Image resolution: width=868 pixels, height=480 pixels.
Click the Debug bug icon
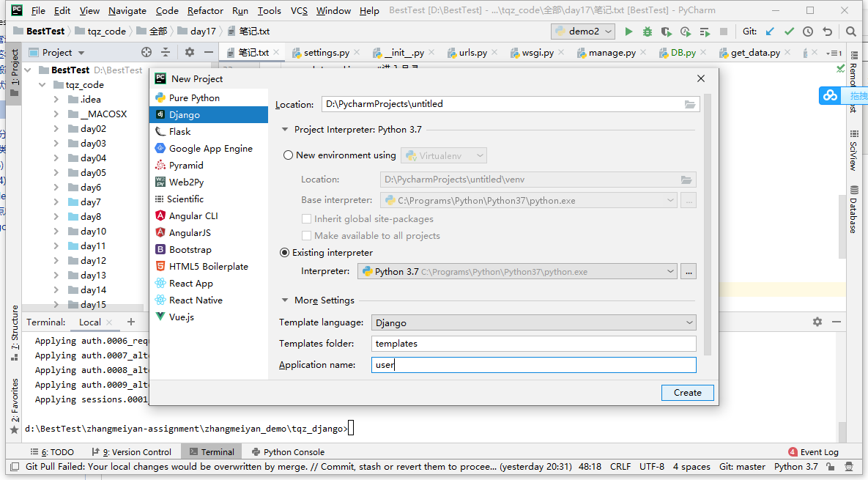tap(648, 32)
